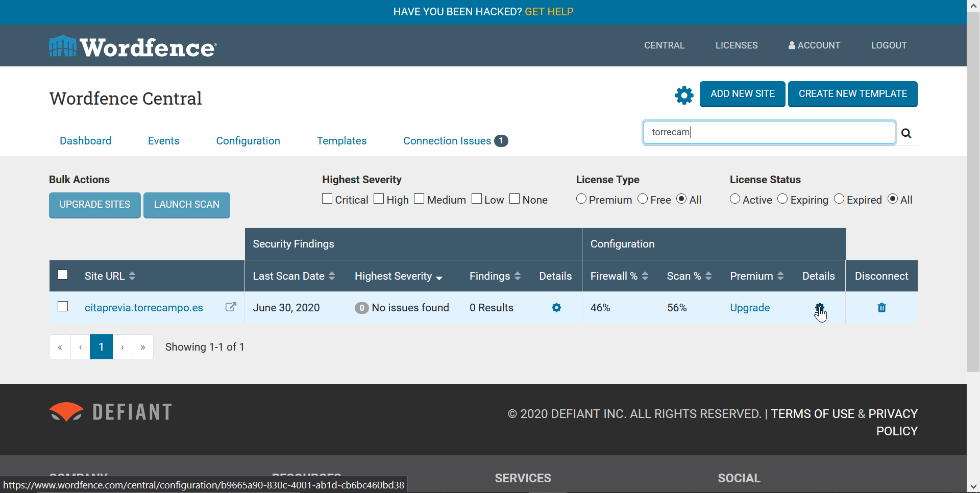Click the Defiant logo in footer

(111, 412)
